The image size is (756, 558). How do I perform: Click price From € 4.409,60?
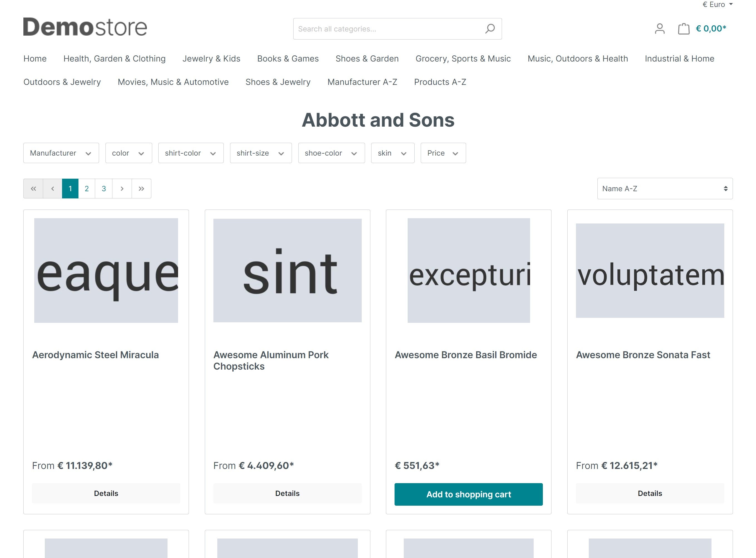253,465
